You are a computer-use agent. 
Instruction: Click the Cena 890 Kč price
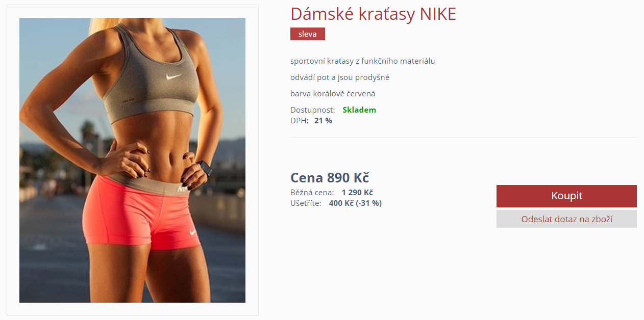[x=330, y=178]
